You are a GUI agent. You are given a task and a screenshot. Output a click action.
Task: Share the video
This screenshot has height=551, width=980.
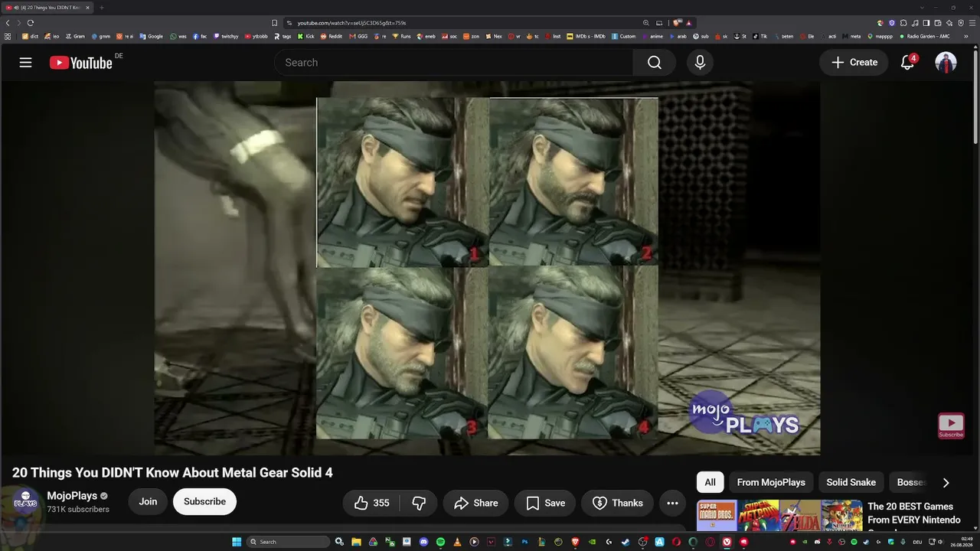click(x=475, y=503)
